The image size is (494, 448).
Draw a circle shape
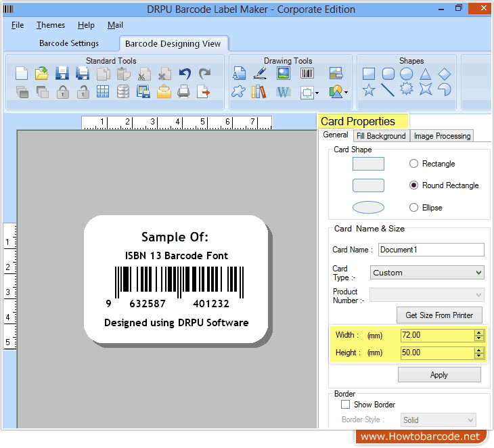tap(407, 74)
